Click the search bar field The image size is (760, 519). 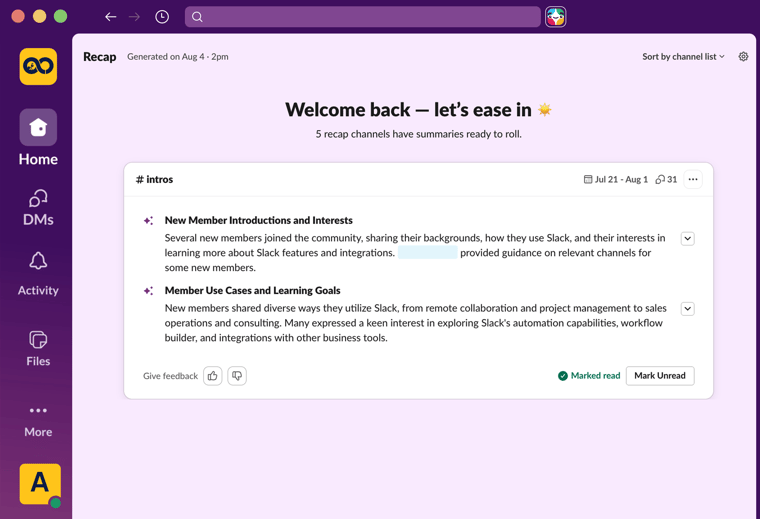pyautogui.click(x=363, y=17)
